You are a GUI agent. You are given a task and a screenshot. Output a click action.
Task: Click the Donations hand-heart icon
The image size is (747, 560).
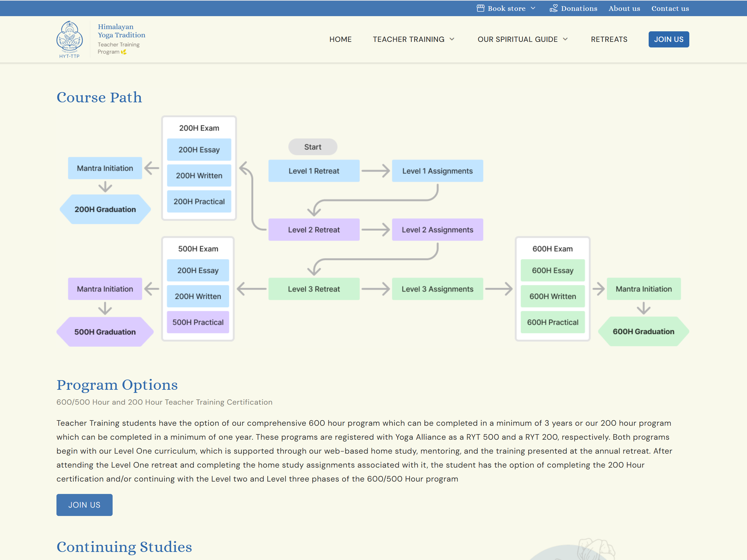pos(553,8)
